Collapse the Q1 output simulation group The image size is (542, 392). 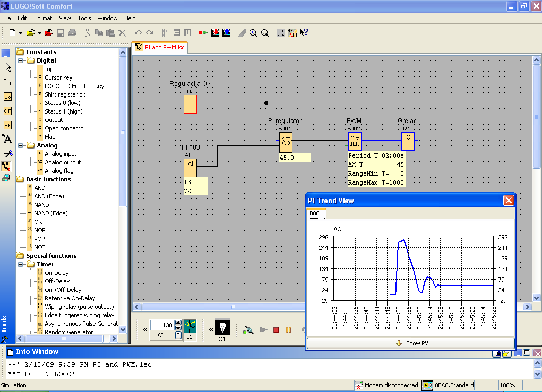211,330
